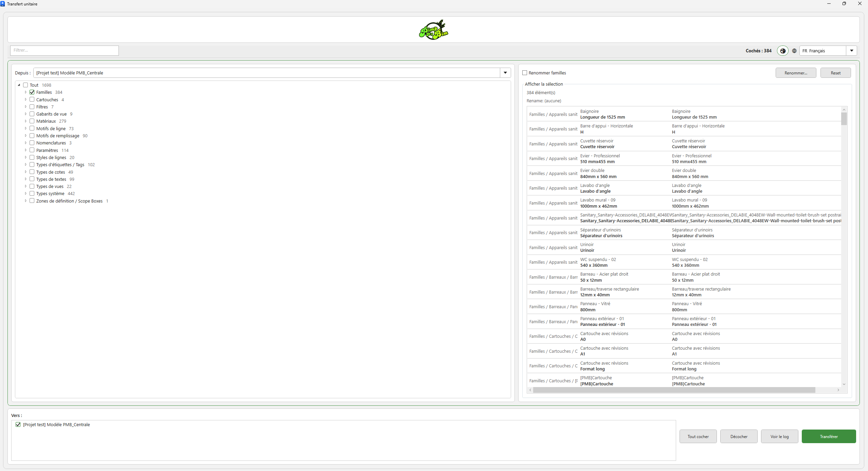This screenshot has width=868, height=471.
Task: Click the Cochés : 384 counter
Action: click(x=758, y=51)
